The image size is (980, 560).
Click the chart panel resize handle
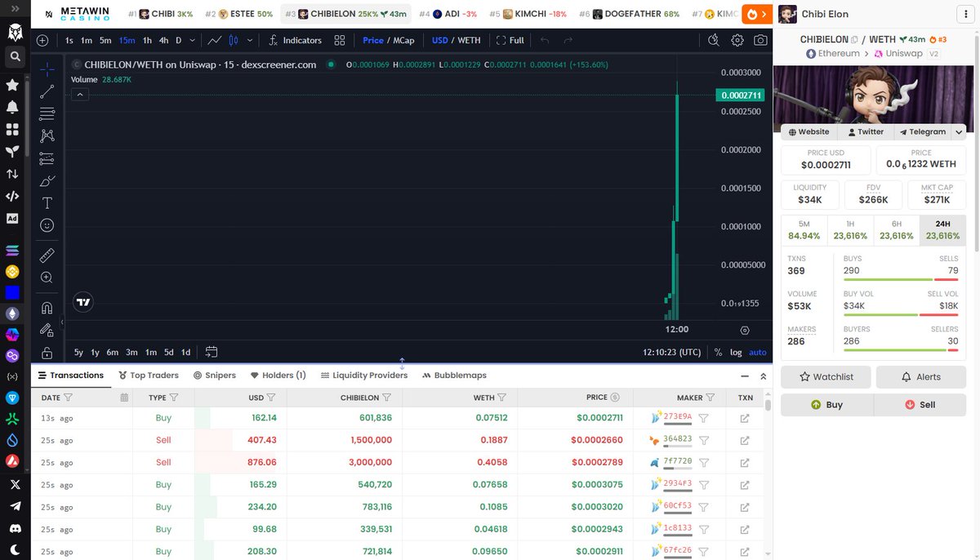coord(402,363)
